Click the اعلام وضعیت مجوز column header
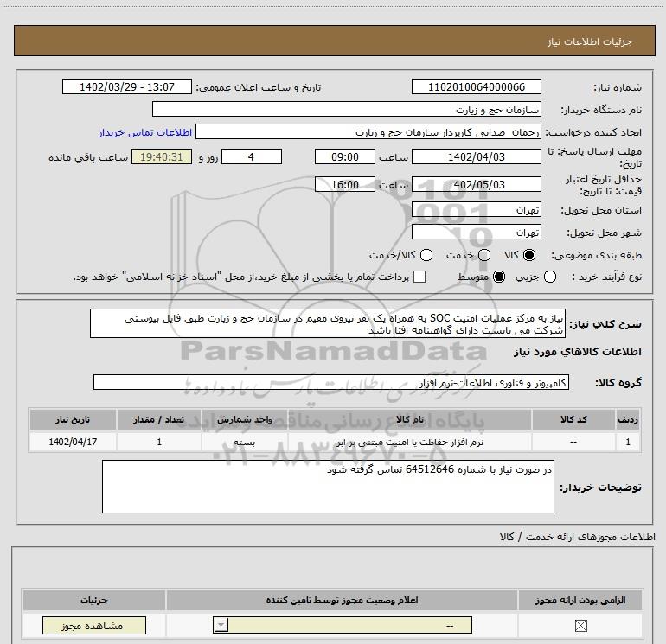 [x=342, y=600]
